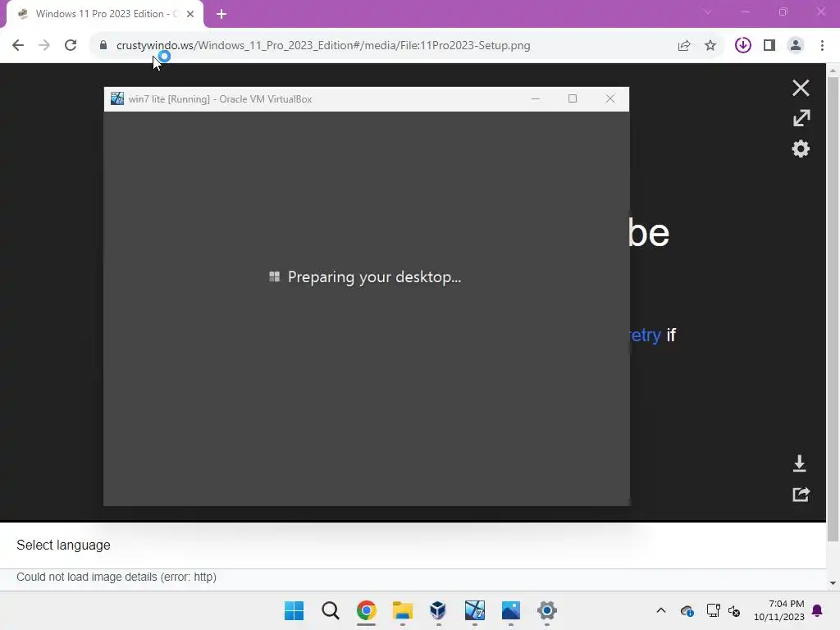This screenshot has width=840, height=630.
Task: Click the Could not load image details message
Action: click(x=116, y=577)
